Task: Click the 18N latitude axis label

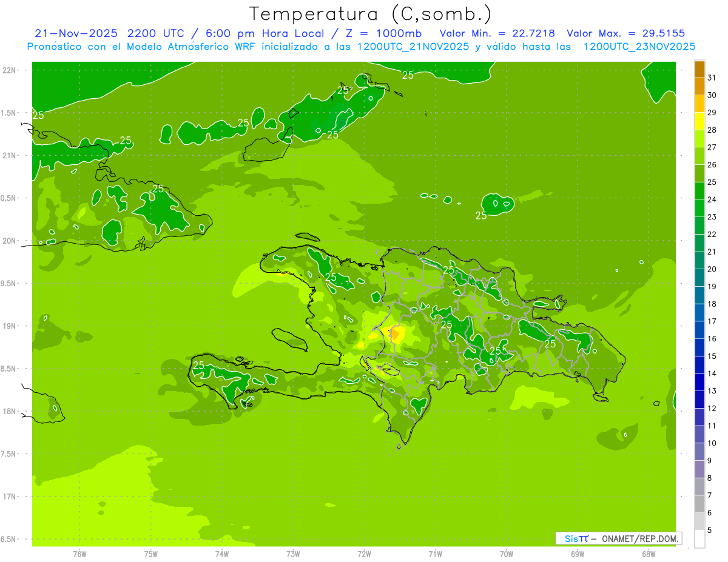Action: (9, 411)
